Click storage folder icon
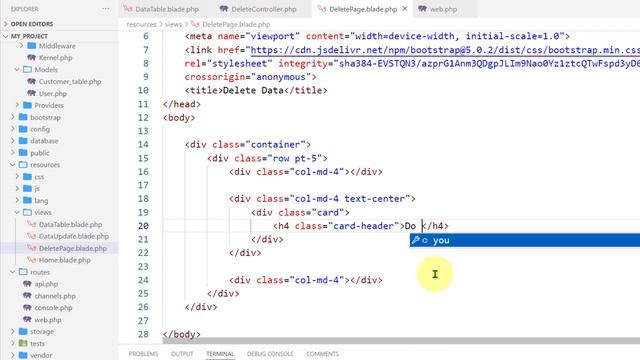640x360 pixels. click(23, 331)
